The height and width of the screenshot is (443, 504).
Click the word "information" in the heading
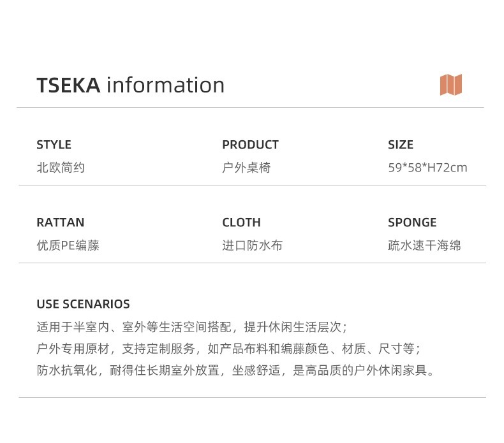tap(165, 85)
